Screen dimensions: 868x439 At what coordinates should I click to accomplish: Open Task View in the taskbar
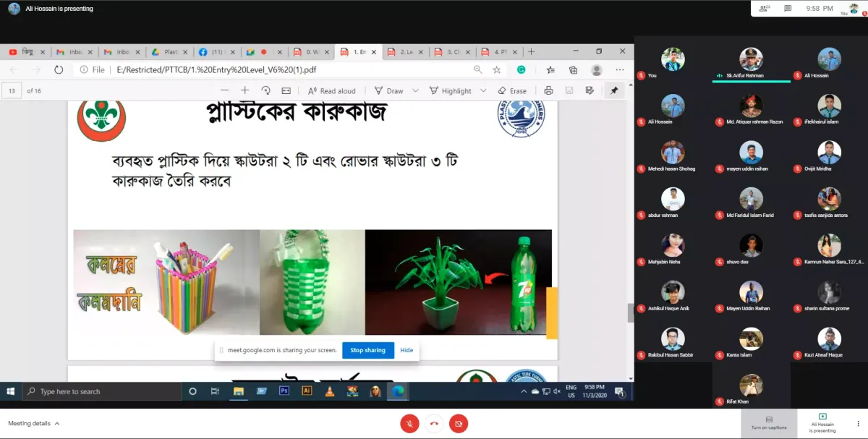215,391
